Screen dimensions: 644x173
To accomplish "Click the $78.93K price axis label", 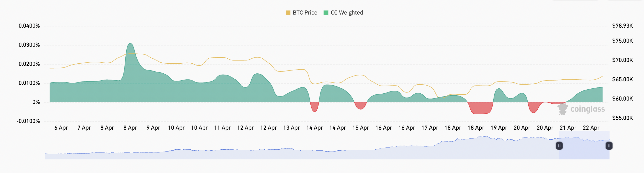I will [x=622, y=26].
